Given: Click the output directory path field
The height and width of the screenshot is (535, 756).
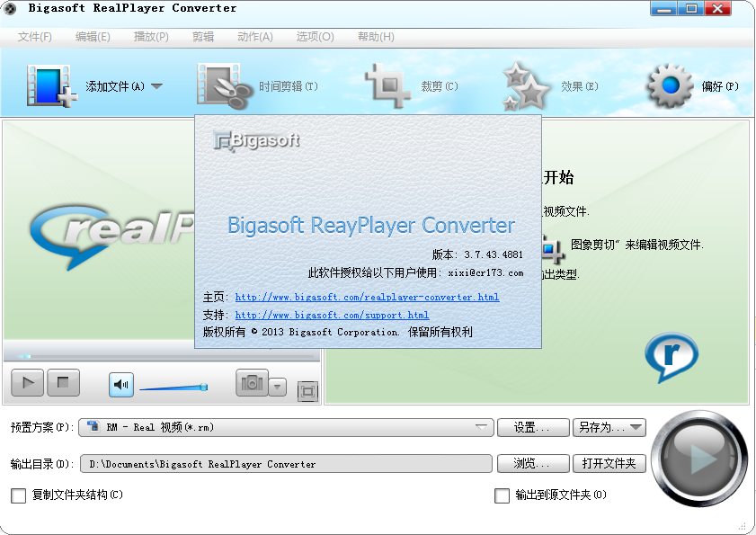Looking at the screenshot, I should point(287,464).
